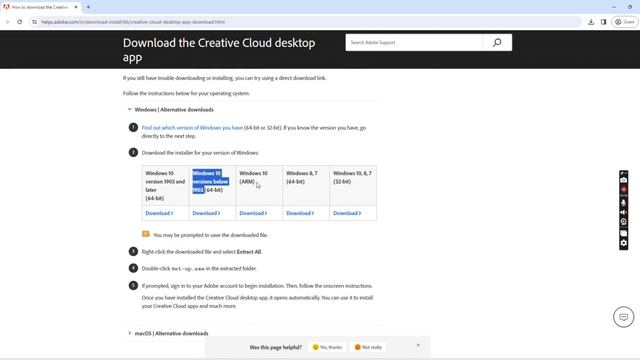Open a new browser tab with plus
Viewport: 640px width, 360px height.
[x=88, y=7]
